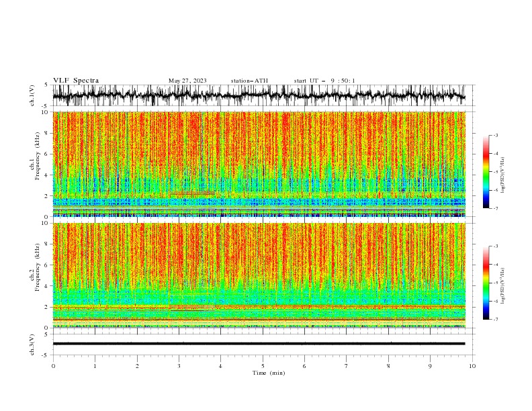Click the time axis tick label "2"
532x411 pixels.
tap(137, 366)
